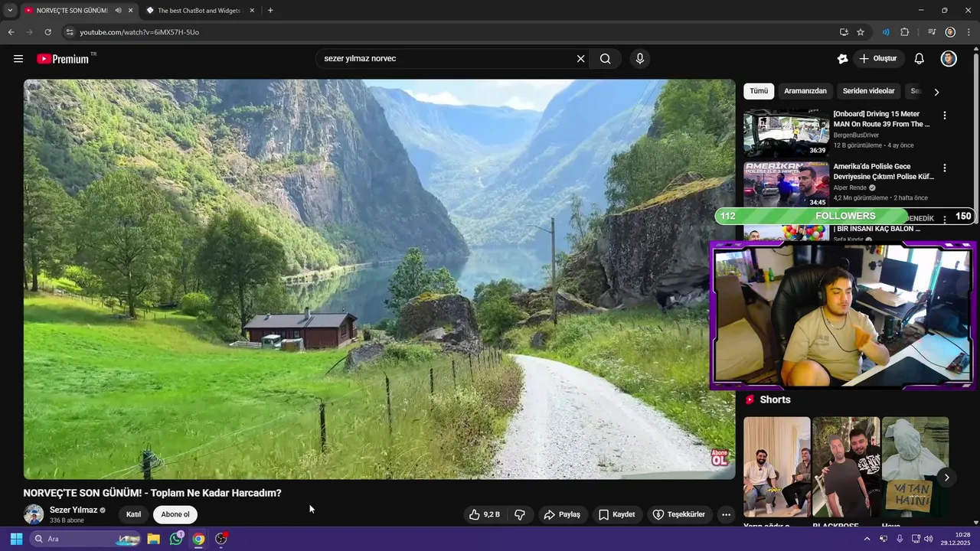This screenshot has width=980, height=551.
Task: Save video with Kaydet button
Action: pos(617,514)
